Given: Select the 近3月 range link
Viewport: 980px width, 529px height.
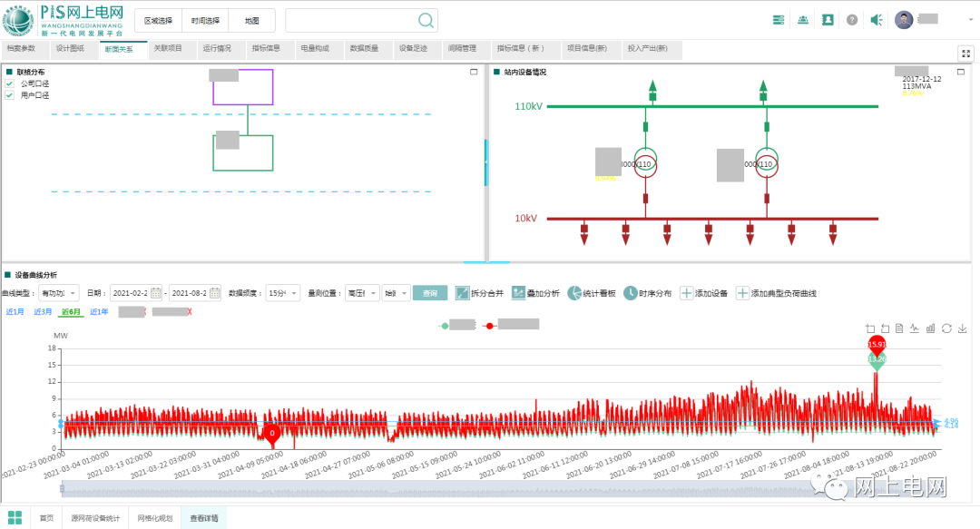Looking at the screenshot, I should (43, 311).
